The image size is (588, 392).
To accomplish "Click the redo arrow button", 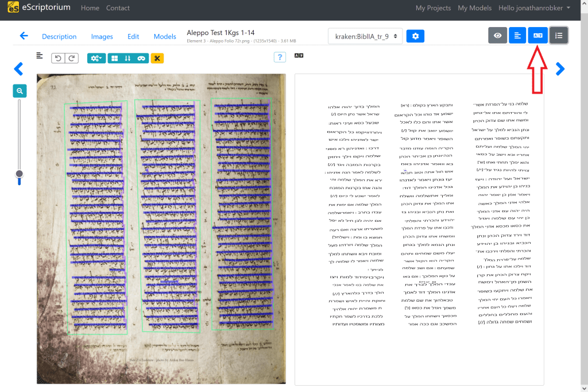I will coord(72,58).
